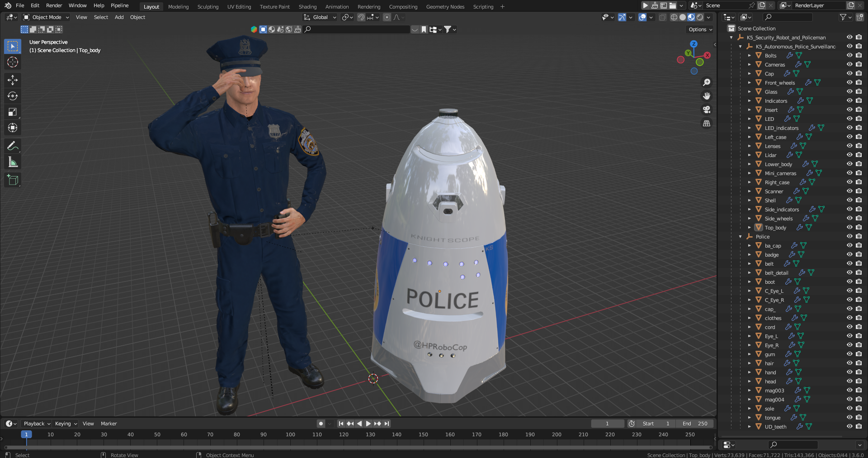This screenshot has height=458, width=868.
Task: Toggle snapping magnet icon
Action: pyautogui.click(x=361, y=17)
